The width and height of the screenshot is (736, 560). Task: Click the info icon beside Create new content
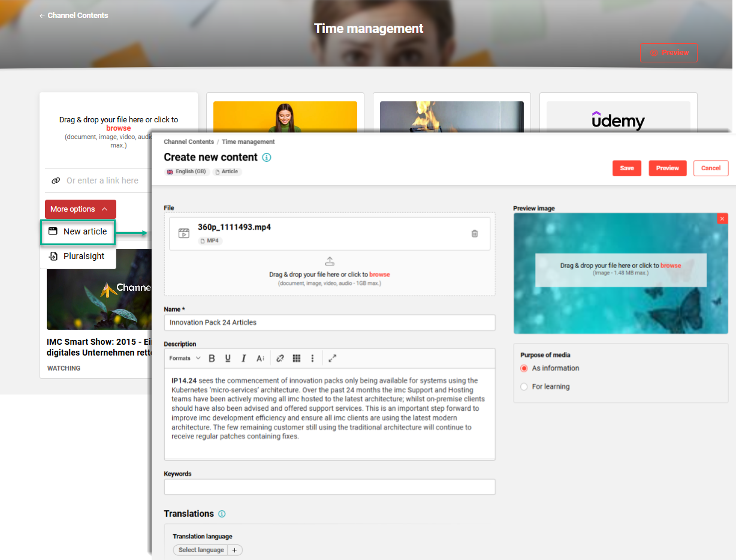point(266,157)
